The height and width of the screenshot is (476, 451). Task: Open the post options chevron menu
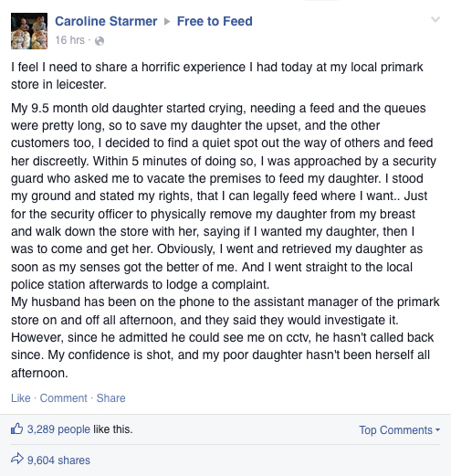(x=435, y=20)
